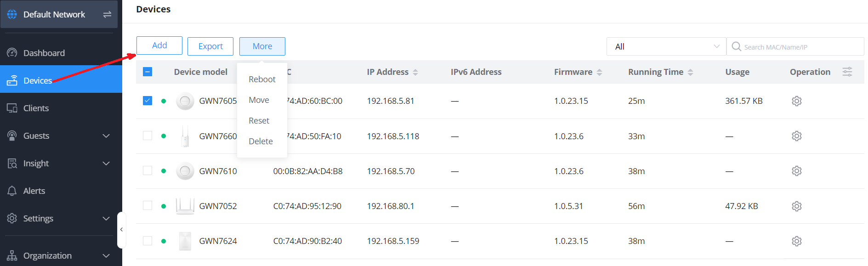The height and width of the screenshot is (266, 868).
Task: Open settings for the GWN7605 device
Action: pyautogui.click(x=796, y=101)
